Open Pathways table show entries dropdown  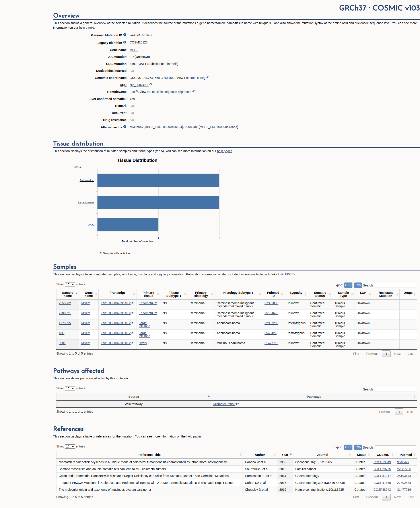tap(70, 388)
